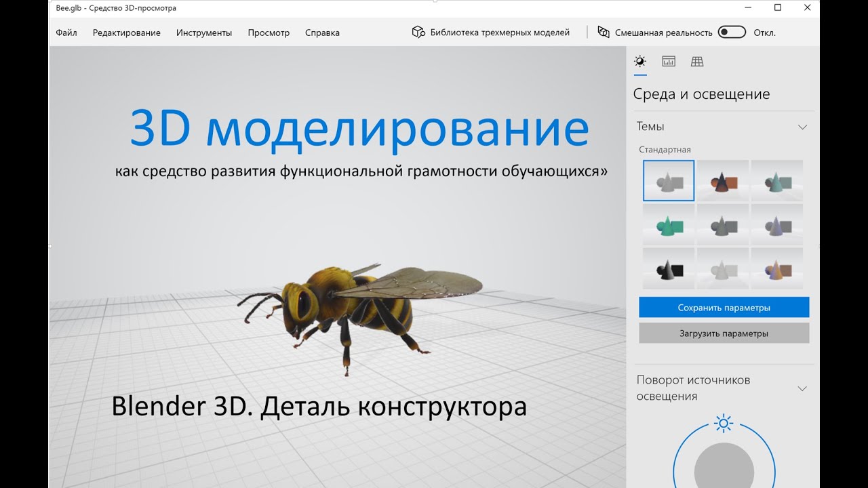This screenshot has width=868, height=488.
Task: Minimize the 3D viewer window
Action: 747,7
